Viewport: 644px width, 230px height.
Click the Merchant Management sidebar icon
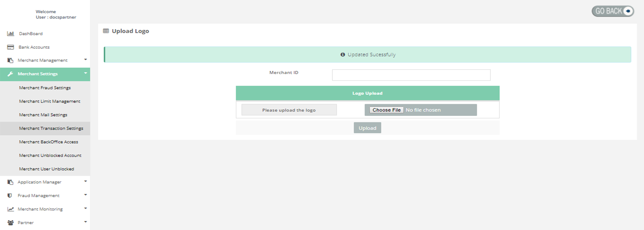[x=10, y=60]
